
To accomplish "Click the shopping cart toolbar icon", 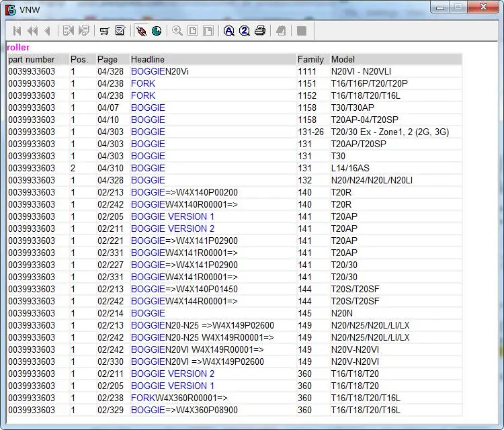I will tap(104, 31).
